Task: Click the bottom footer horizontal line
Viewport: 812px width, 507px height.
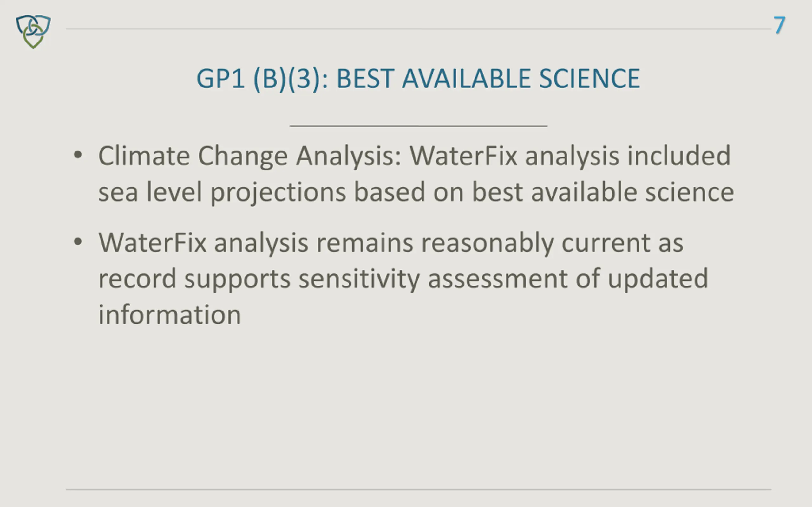Action: pos(418,489)
